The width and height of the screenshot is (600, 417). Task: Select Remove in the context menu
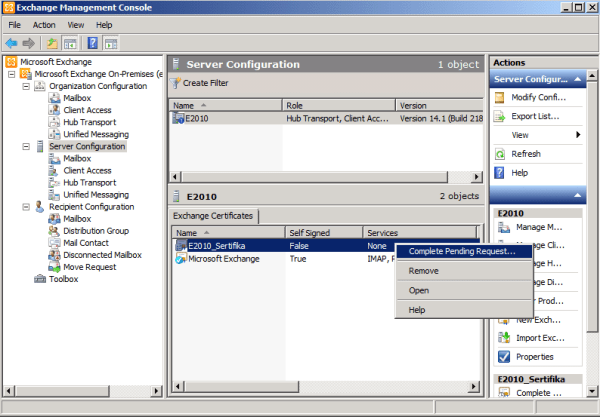tap(424, 271)
